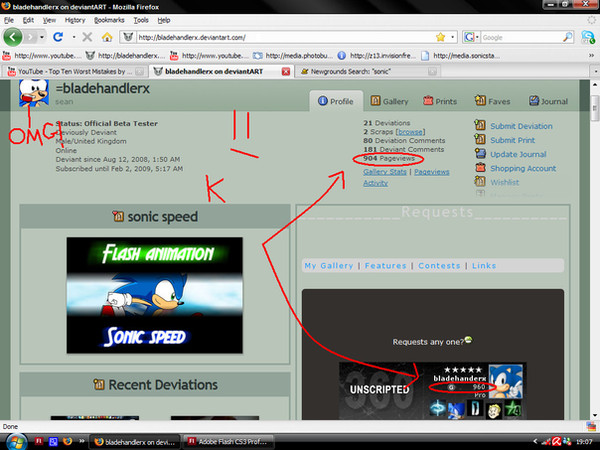Click the sonic speed title icon

118,216
